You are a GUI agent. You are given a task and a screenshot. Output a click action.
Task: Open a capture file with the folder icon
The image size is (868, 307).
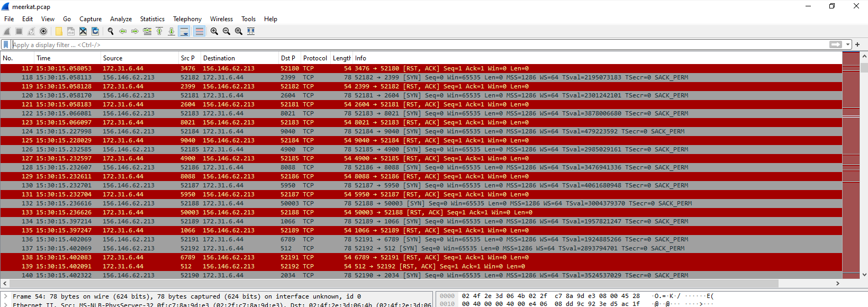point(59,31)
